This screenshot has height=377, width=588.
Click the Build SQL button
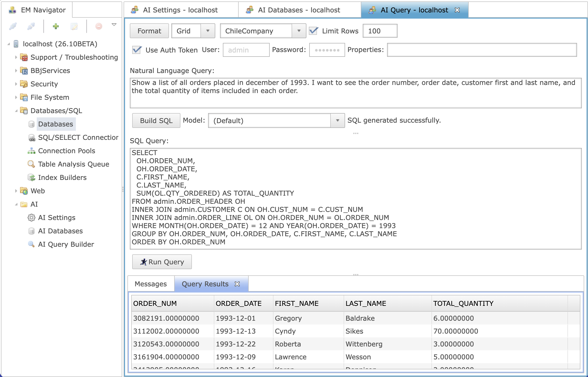156,120
